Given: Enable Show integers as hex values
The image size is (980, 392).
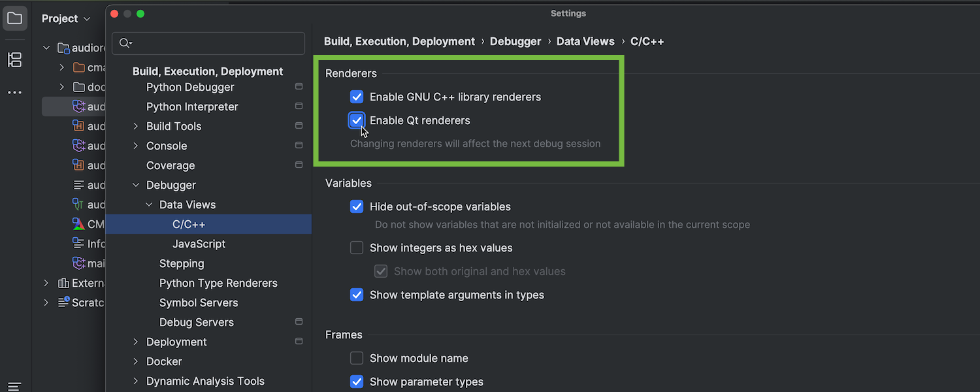Looking at the screenshot, I should [357, 248].
